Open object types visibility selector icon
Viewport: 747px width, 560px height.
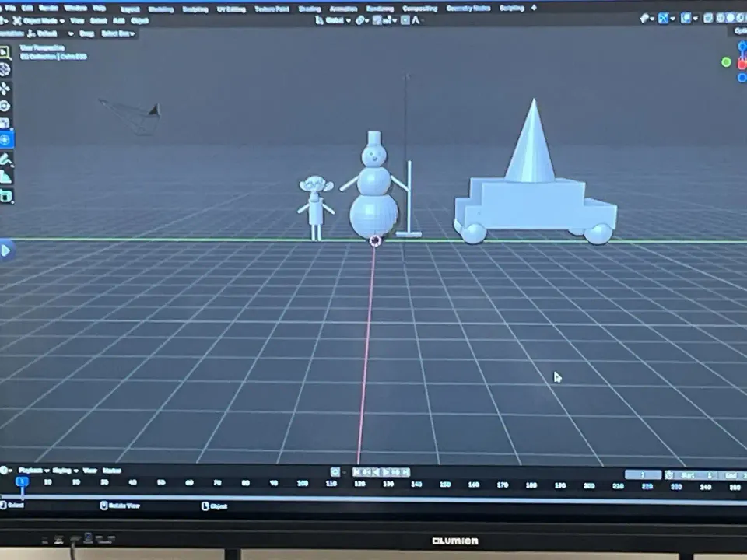[644, 19]
